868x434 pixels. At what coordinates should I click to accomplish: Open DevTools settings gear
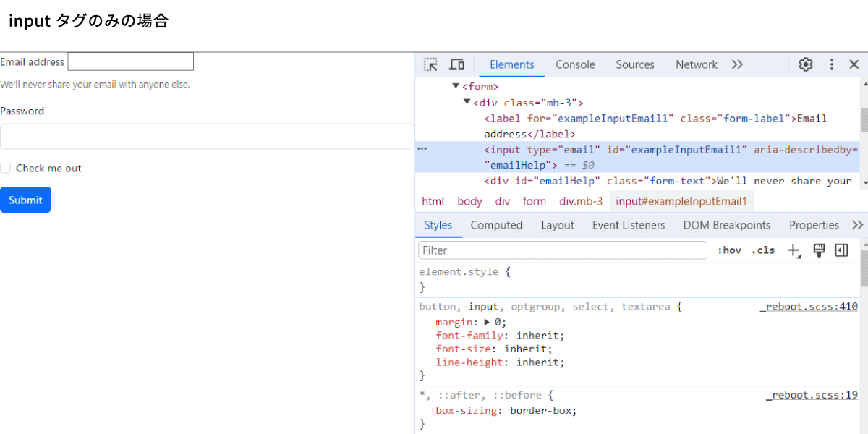(x=806, y=64)
